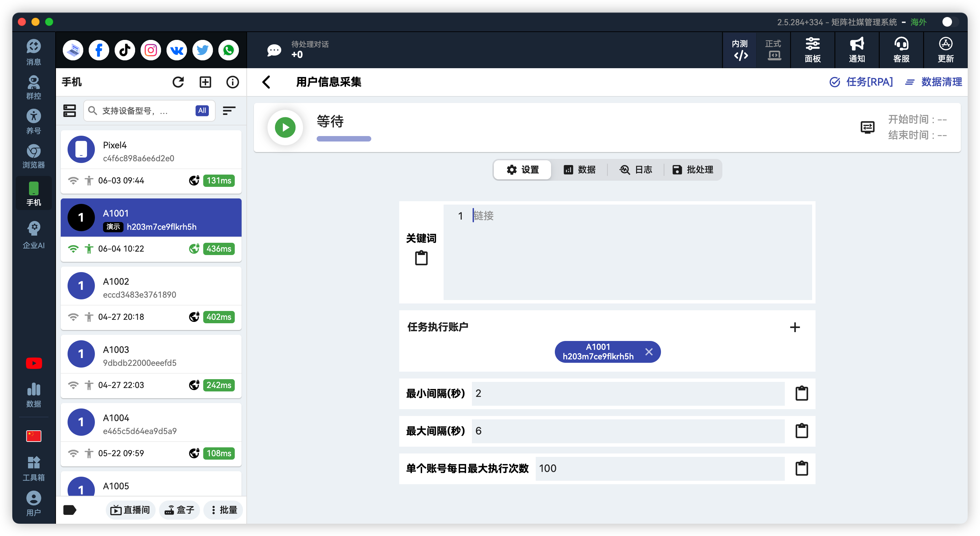Open the 工具箱 toolbox section
Image resolution: width=980 pixels, height=536 pixels.
coord(33,468)
